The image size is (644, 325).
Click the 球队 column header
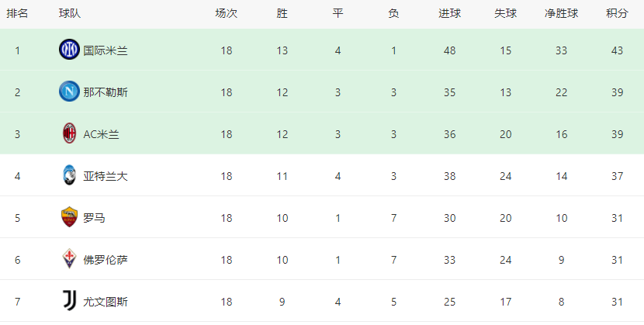(x=69, y=13)
